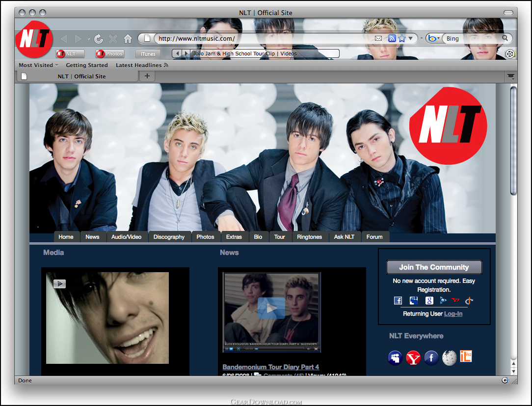Open the site's Photos navigation tab
Image resolution: width=532 pixels, height=406 pixels.
205,237
